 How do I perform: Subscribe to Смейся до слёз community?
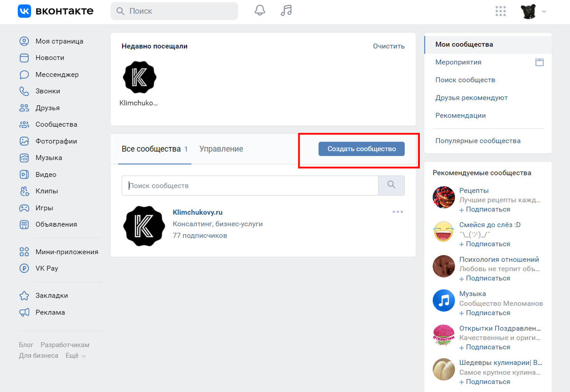click(484, 244)
